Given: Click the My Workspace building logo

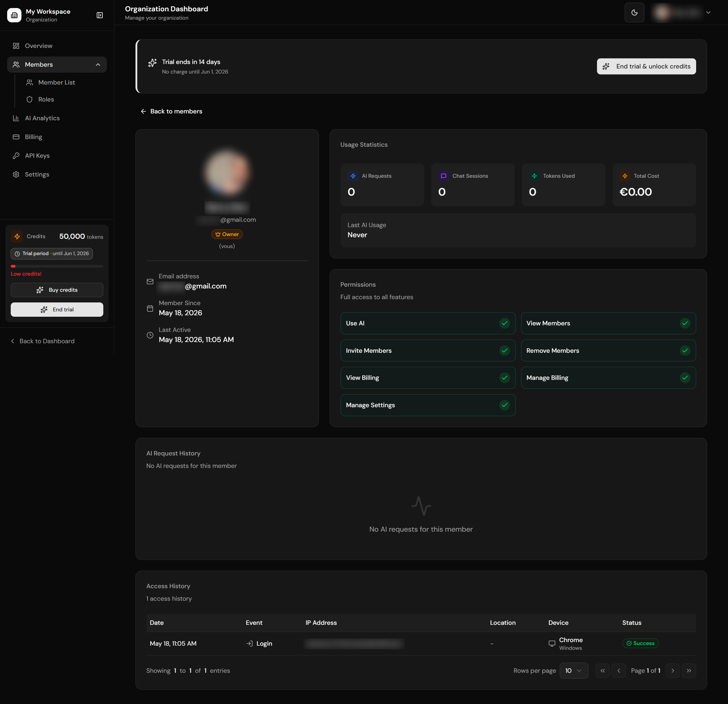Looking at the screenshot, I should tap(14, 15).
